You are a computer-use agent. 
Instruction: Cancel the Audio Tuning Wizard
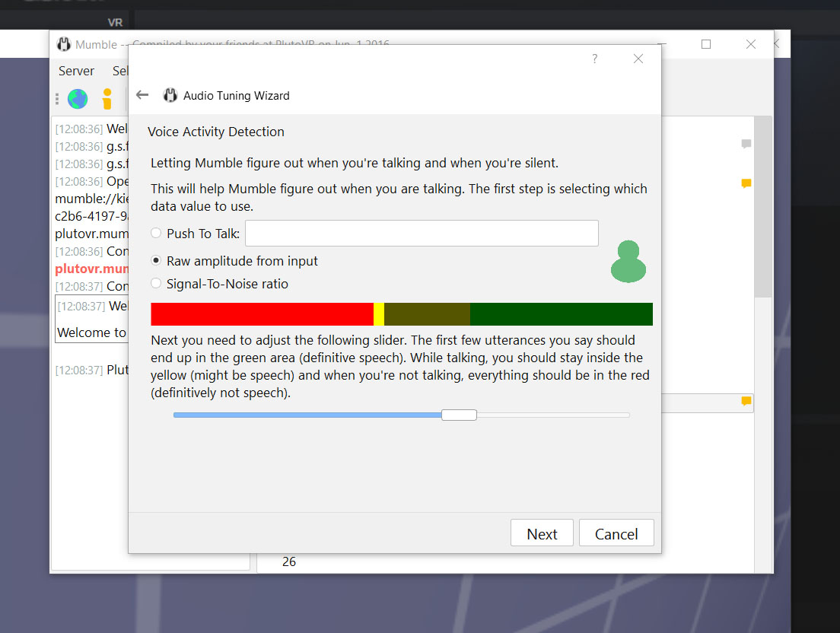click(x=616, y=533)
